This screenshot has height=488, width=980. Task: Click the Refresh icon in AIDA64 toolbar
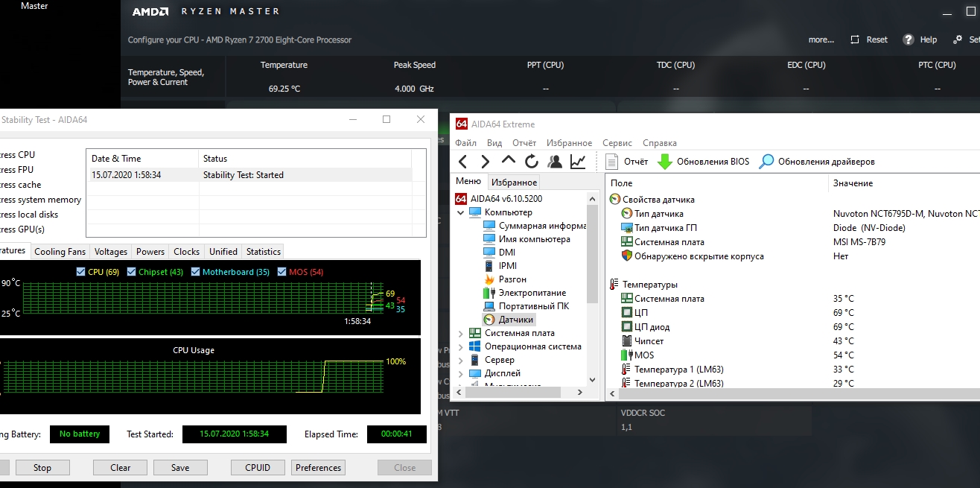531,162
